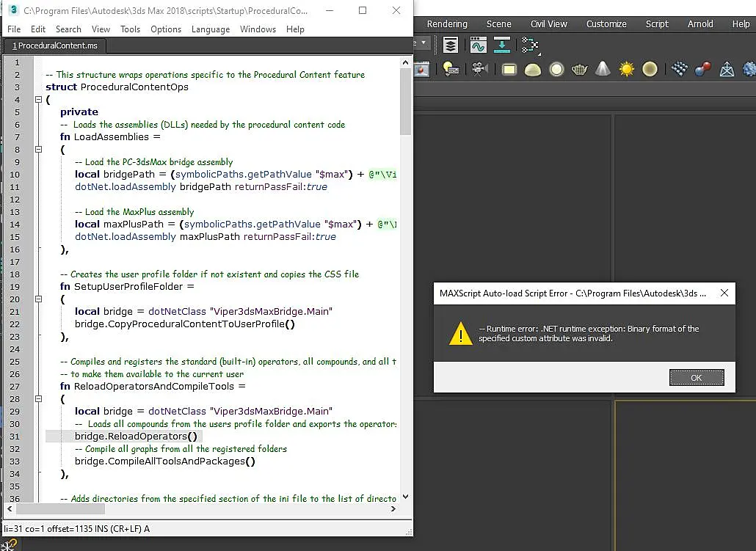Collapse the LoadAssemblies fold marker on line 8

pos(39,150)
